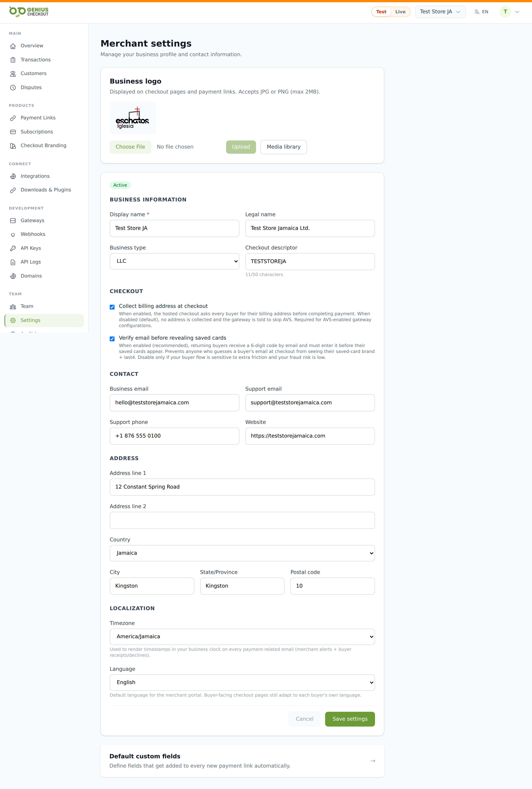Viewport: 532px width, 789px height.
Task: Click the 'No file chosen' text
Action: [x=175, y=147]
